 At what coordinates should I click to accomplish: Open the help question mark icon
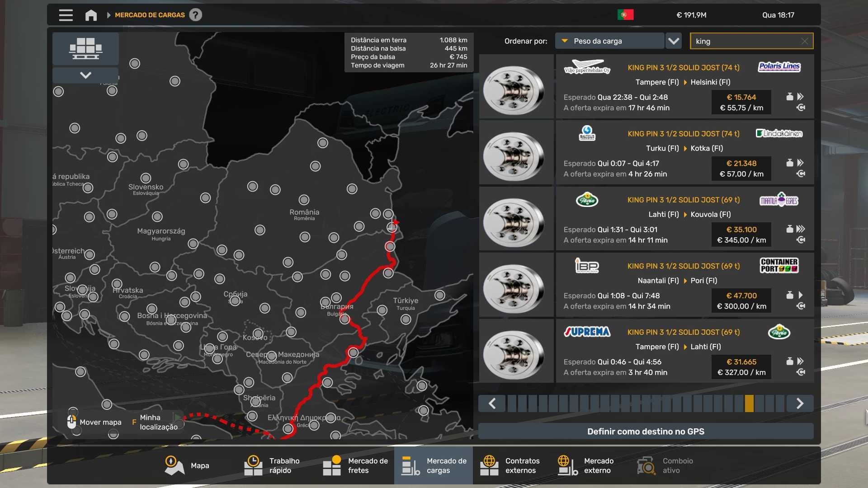(x=195, y=15)
